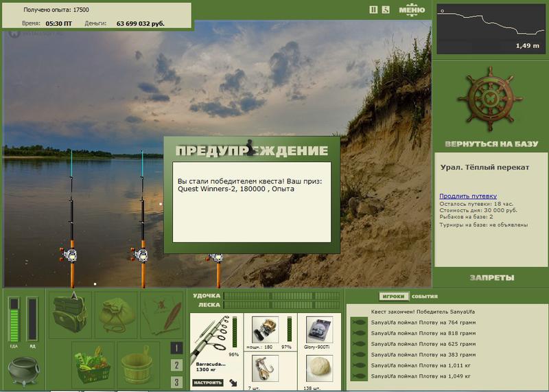Screen dimensions: 549x392
Task: Open the backpack inventory icon
Action: point(70,314)
